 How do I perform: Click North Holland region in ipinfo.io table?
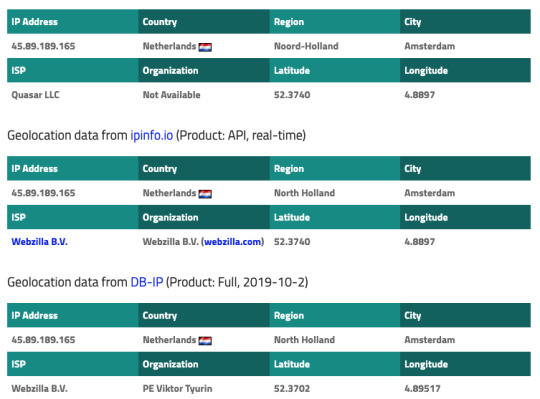tap(304, 193)
